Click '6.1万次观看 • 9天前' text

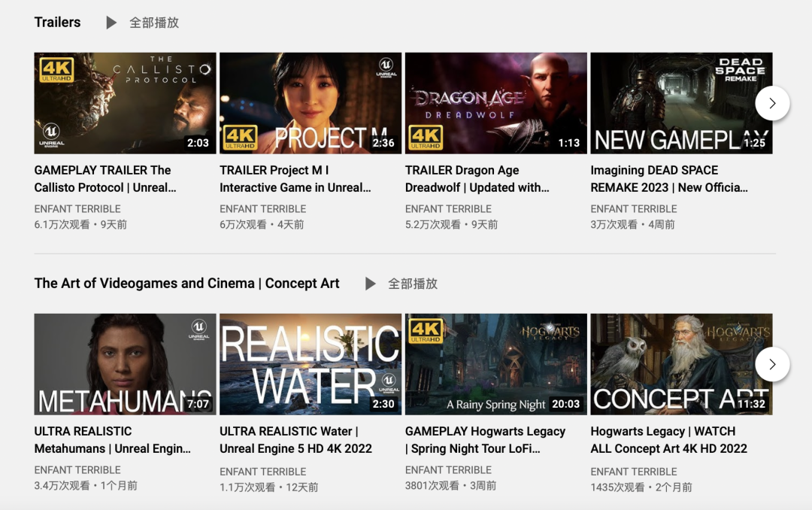point(80,224)
